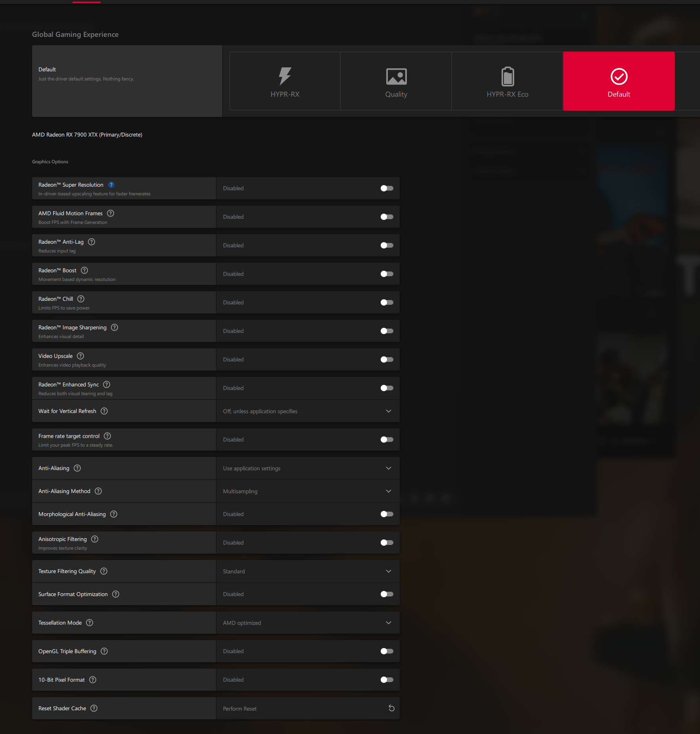The height and width of the screenshot is (734, 700).
Task: Expand Texture Filtering Quality Standard dropdown
Action: pyautogui.click(x=308, y=571)
